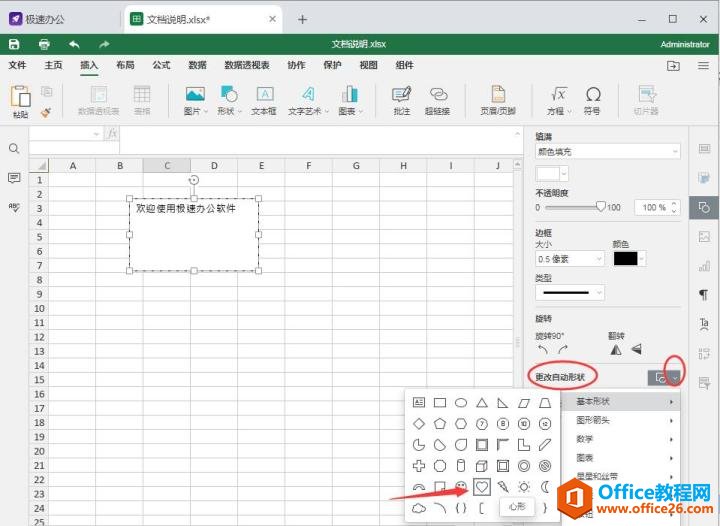Insert an equation using 方程
Viewport: 720px width, 526px height.
[x=559, y=100]
